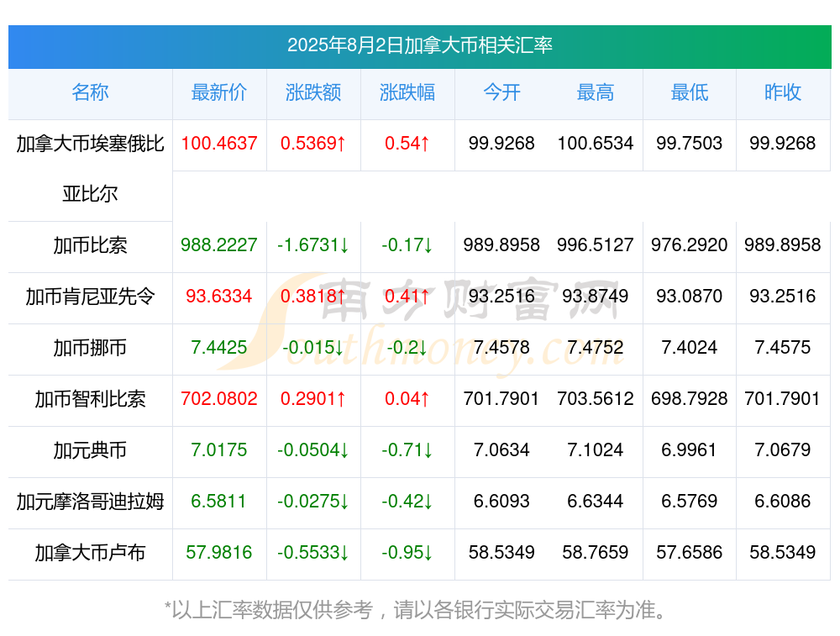840x636 pixels.
Task: Click change amount -0.0504↓
Action: click(x=313, y=450)
